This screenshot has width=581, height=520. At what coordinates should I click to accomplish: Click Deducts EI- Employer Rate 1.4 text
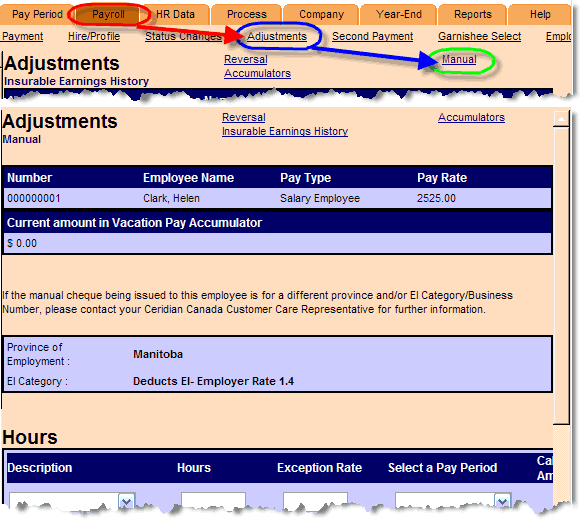(x=213, y=381)
